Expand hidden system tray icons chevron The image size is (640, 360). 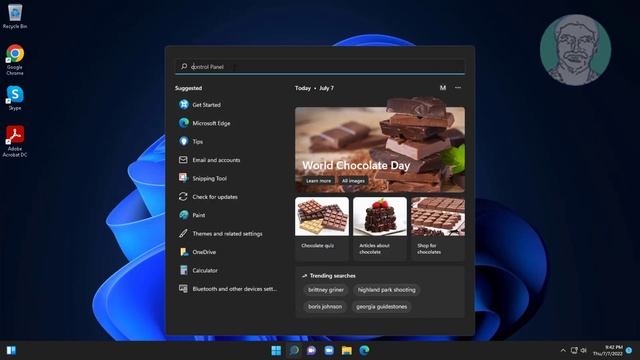pos(563,350)
